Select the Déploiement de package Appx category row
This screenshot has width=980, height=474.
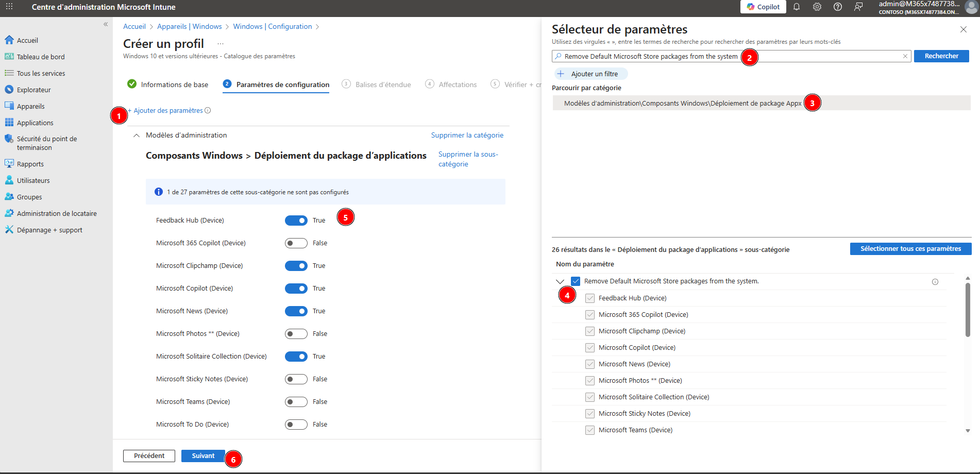[x=762, y=103]
